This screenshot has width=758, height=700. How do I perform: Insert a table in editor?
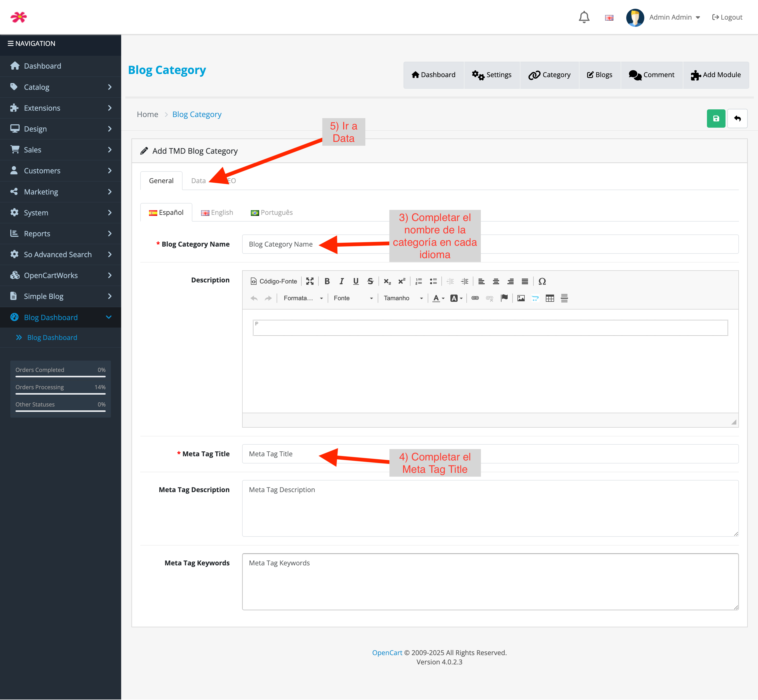click(549, 298)
